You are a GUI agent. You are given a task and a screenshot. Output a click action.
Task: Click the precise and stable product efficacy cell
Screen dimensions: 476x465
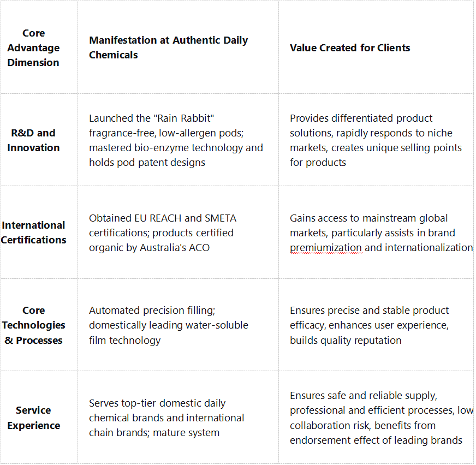[x=369, y=325]
